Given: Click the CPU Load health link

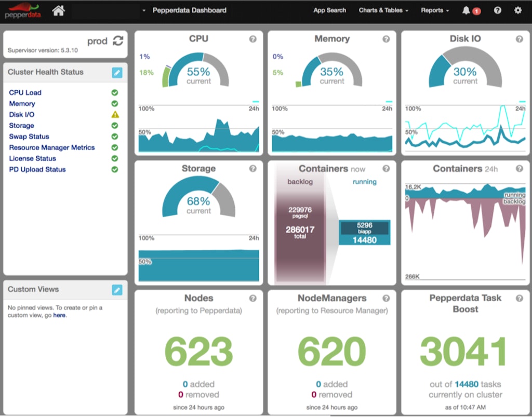Looking at the screenshot, I should pos(25,92).
